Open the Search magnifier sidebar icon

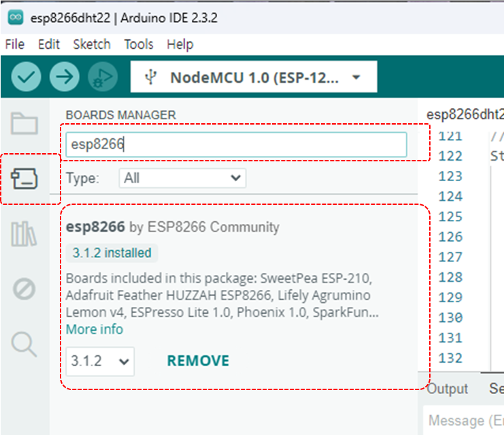click(24, 344)
